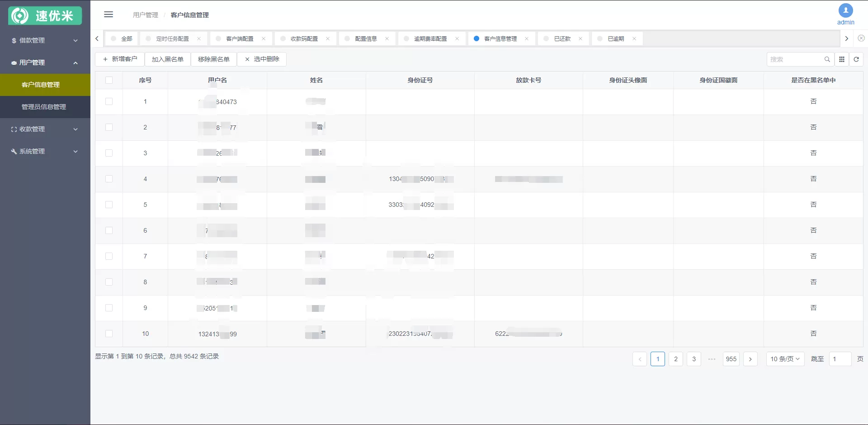Check the checkbox for row 1

coord(109,102)
